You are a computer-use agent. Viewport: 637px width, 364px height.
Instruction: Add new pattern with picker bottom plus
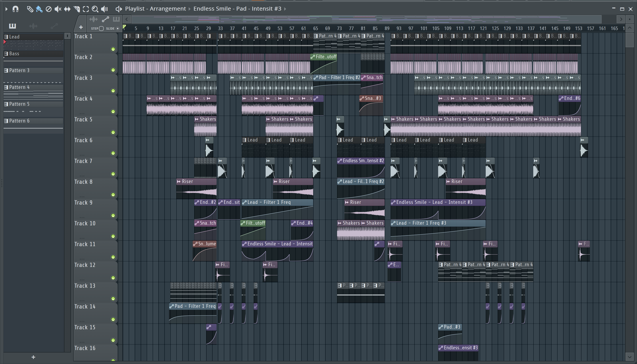pos(33,357)
